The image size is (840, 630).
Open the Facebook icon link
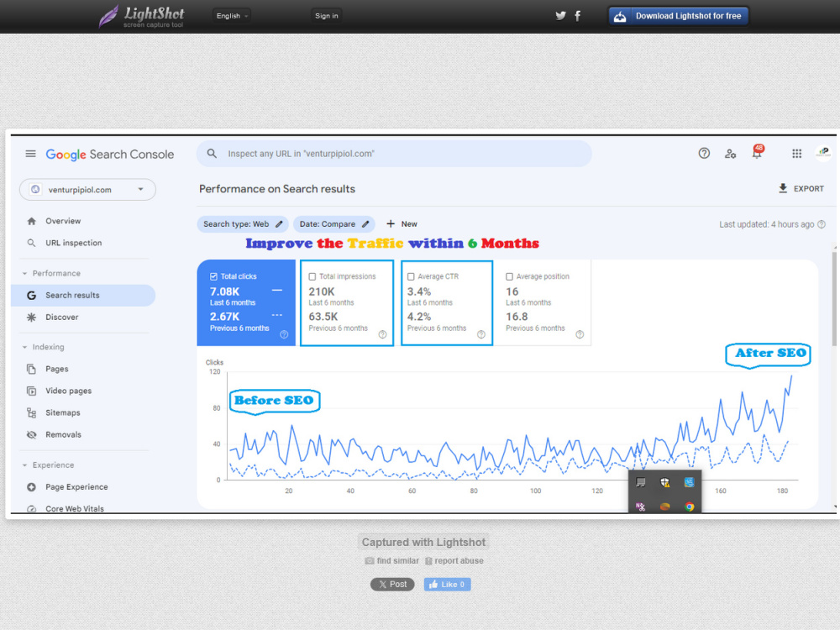coord(578,15)
